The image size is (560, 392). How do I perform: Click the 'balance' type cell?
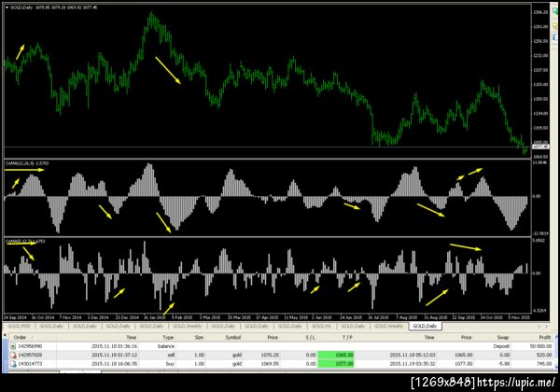pos(166,346)
